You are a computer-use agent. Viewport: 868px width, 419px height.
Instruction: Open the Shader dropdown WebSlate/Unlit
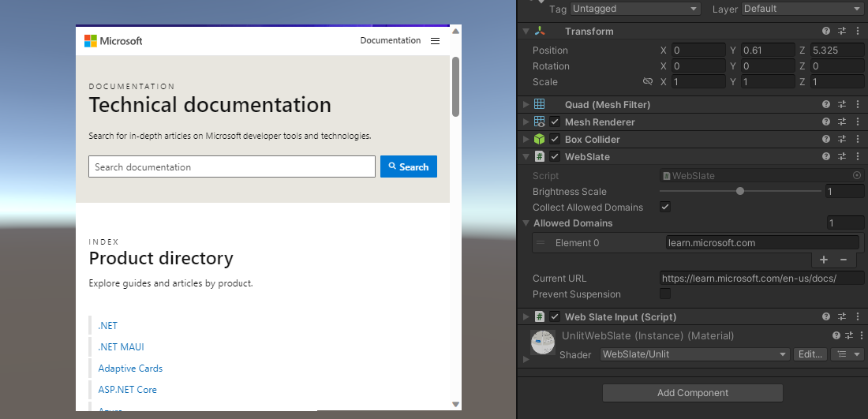(695, 354)
